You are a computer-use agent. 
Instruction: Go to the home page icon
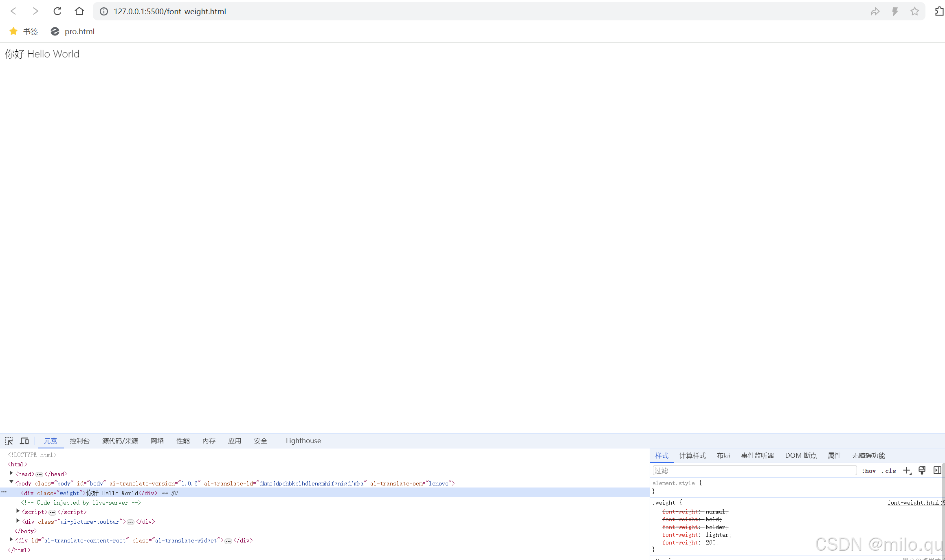79,11
